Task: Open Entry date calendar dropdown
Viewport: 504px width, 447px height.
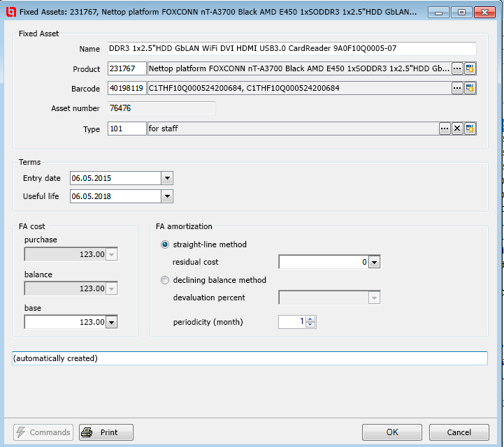Action: click(167, 178)
